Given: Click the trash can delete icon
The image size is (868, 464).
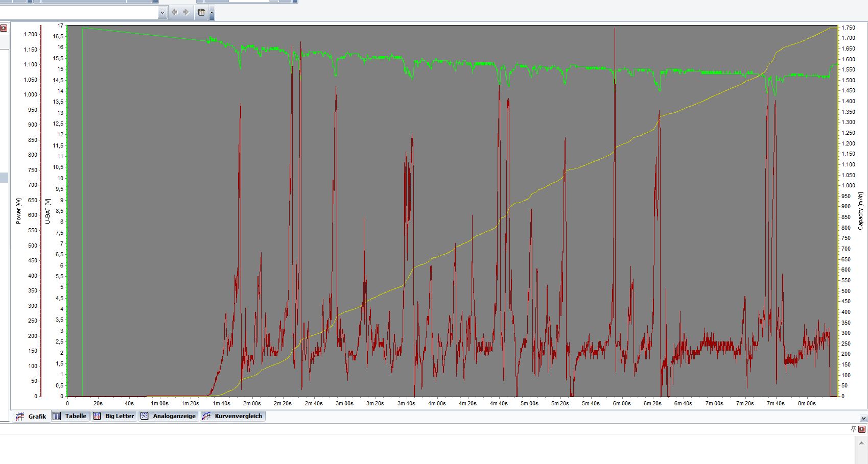Looking at the screenshot, I should pos(201,12).
